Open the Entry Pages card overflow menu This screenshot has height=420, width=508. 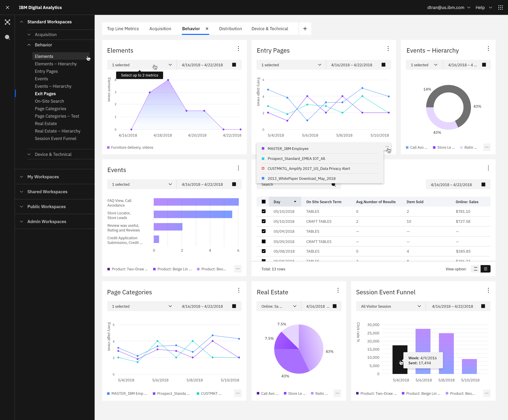pyautogui.click(x=388, y=49)
